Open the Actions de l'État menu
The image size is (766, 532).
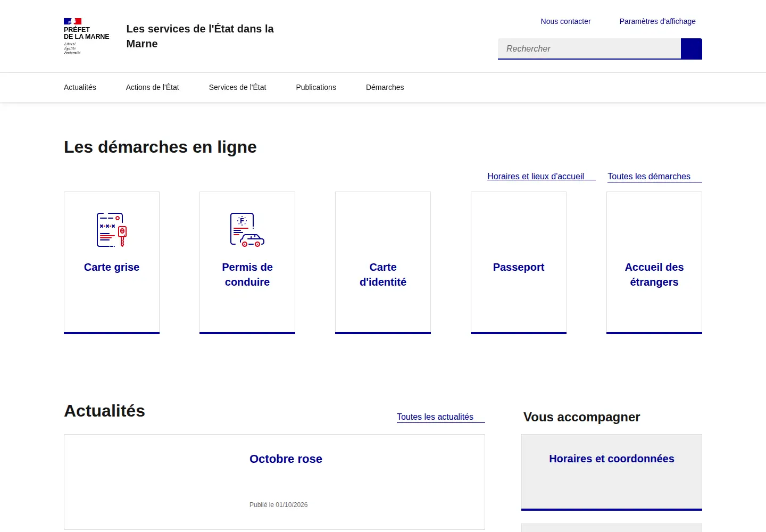tap(153, 87)
